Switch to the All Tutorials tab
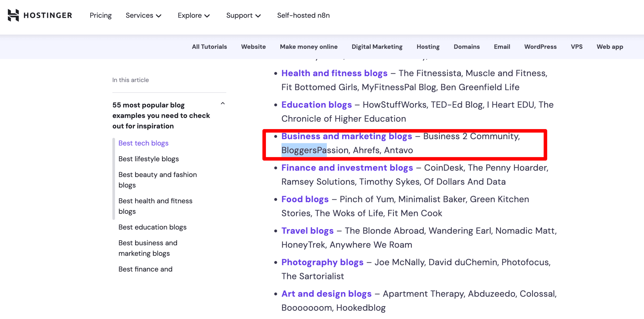644x319 pixels. [209, 46]
